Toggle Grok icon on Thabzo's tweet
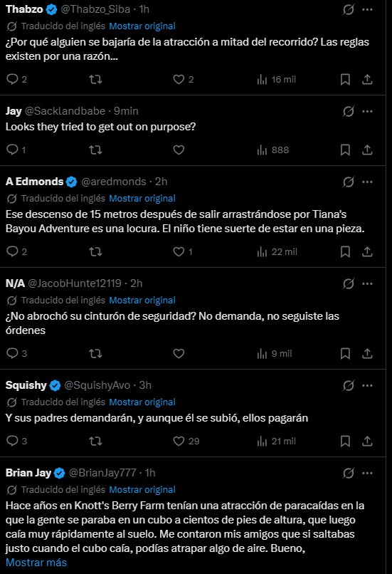The image size is (392, 574). [348, 9]
